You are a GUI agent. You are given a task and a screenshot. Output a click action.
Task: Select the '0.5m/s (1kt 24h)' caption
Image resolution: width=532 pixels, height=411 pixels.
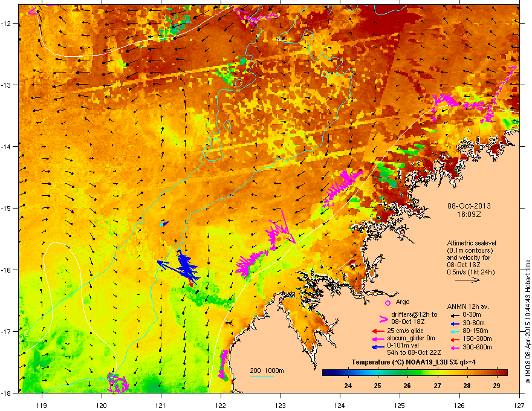(x=470, y=272)
